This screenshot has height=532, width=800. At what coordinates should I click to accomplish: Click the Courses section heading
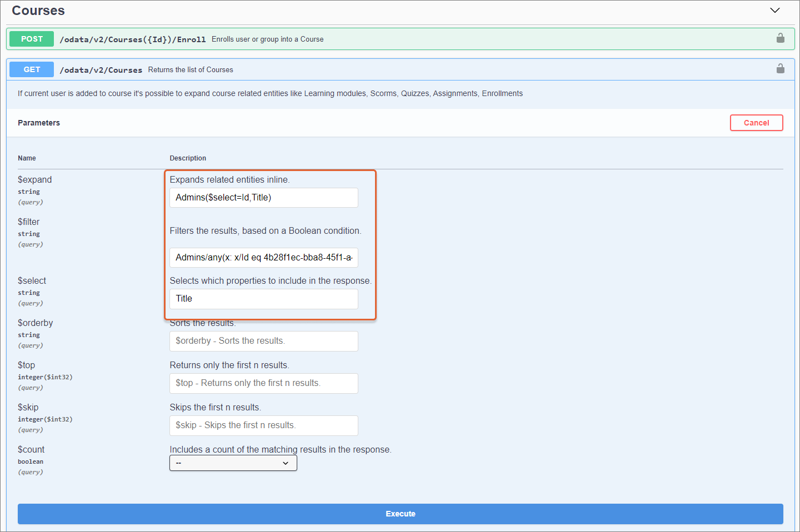click(38, 11)
